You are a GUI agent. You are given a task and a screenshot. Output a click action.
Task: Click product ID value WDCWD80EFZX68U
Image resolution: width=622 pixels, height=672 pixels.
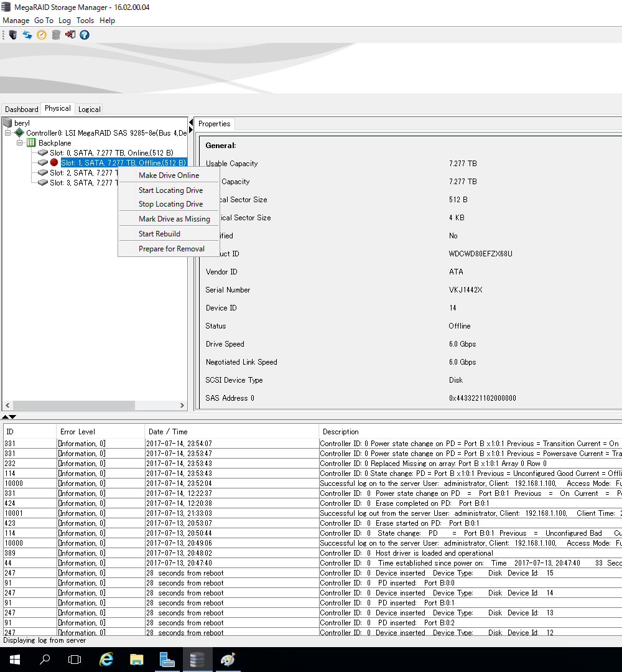tap(480, 254)
